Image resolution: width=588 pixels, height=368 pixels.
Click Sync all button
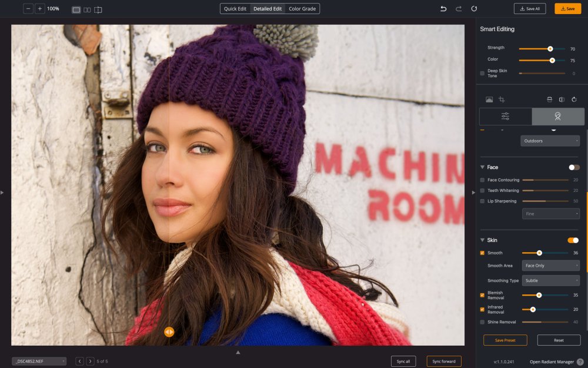tap(403, 362)
